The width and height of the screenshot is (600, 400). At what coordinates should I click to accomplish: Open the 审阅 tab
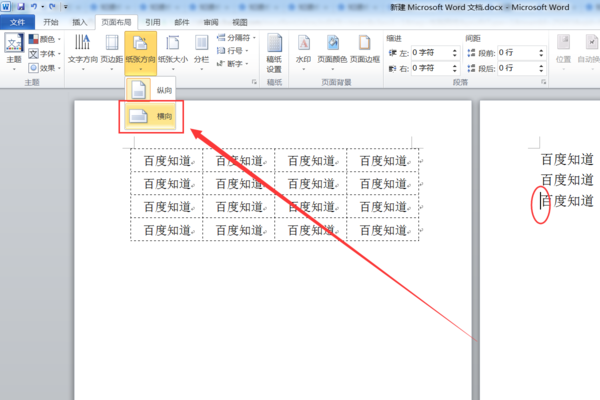tap(211, 22)
